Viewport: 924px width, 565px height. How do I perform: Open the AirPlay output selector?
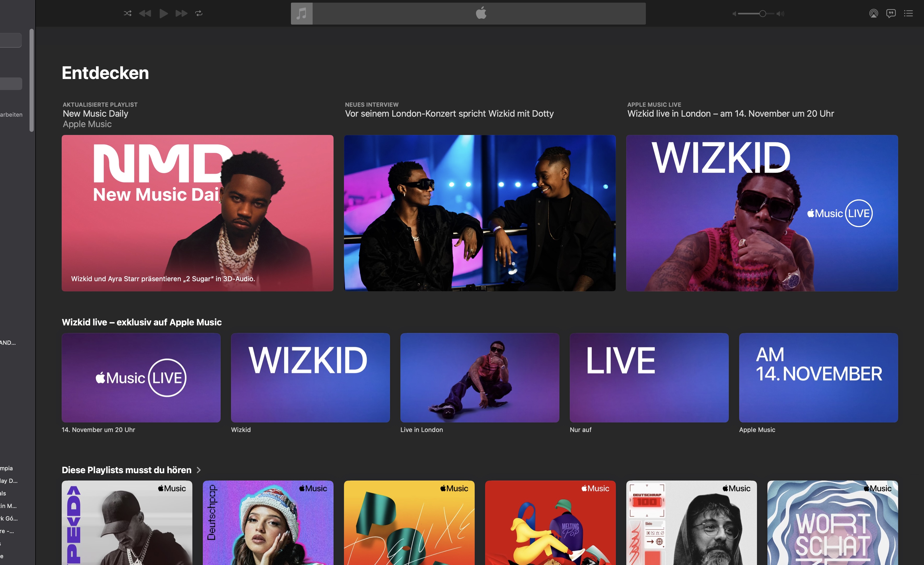873,14
